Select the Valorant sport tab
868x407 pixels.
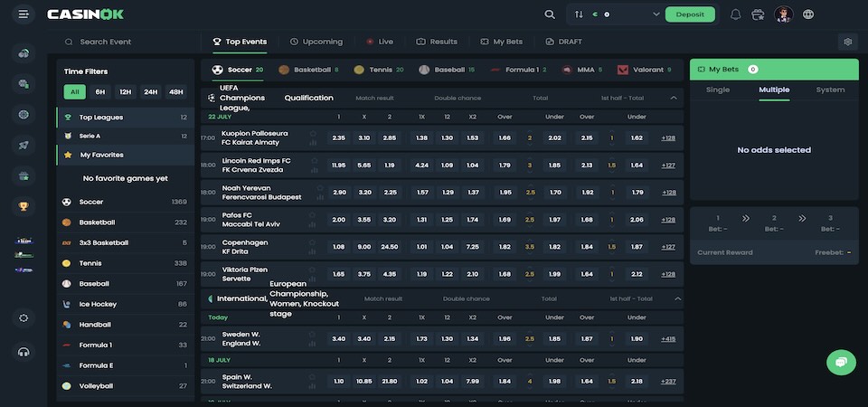(644, 70)
